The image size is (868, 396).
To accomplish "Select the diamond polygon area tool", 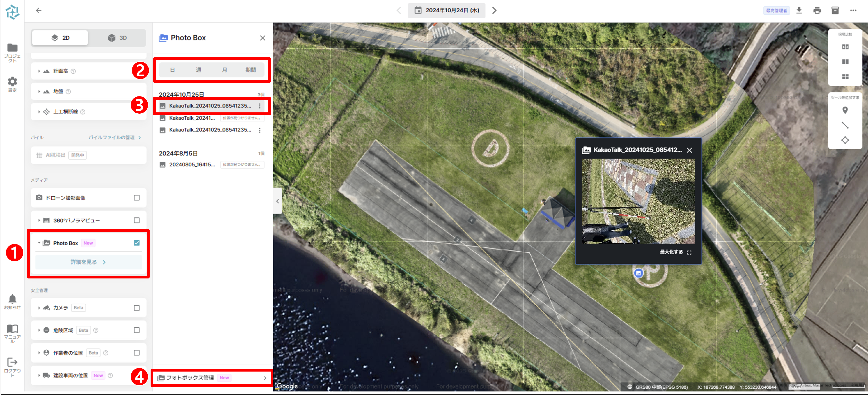I will [845, 140].
